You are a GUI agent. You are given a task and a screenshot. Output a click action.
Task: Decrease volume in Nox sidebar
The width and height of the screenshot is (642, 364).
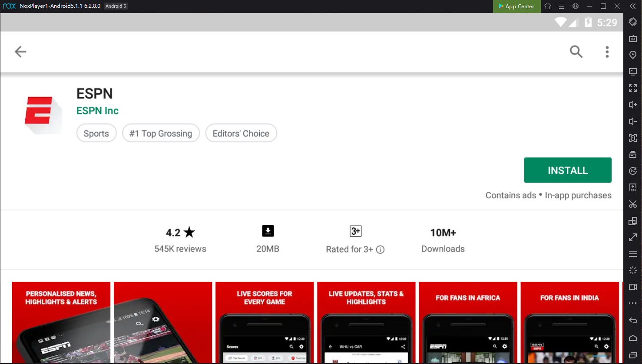pyautogui.click(x=633, y=121)
